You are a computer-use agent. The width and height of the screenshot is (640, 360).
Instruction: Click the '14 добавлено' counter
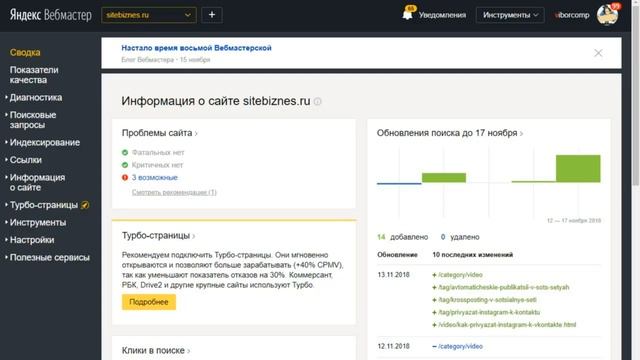point(402,237)
